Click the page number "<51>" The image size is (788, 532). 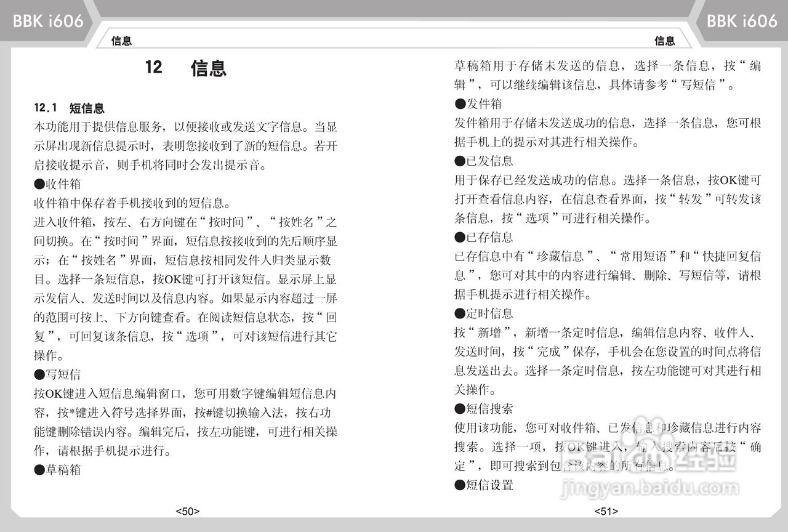pos(606,510)
